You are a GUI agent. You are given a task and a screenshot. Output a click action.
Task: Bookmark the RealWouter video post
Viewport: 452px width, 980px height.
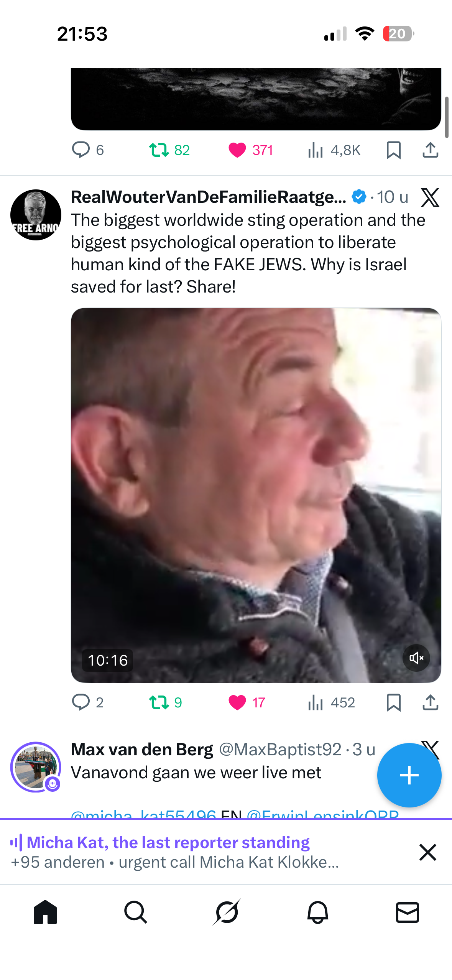[394, 702]
